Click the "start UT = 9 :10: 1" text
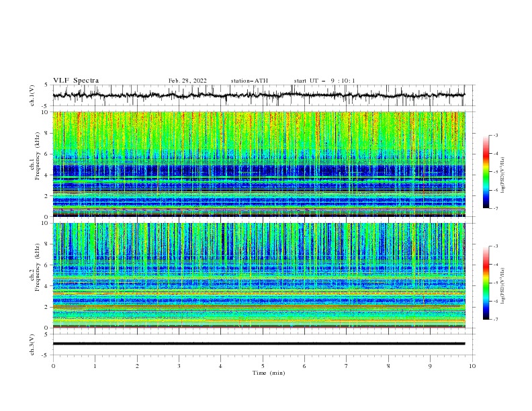Screen dimensions: 532x411 pos(324,81)
